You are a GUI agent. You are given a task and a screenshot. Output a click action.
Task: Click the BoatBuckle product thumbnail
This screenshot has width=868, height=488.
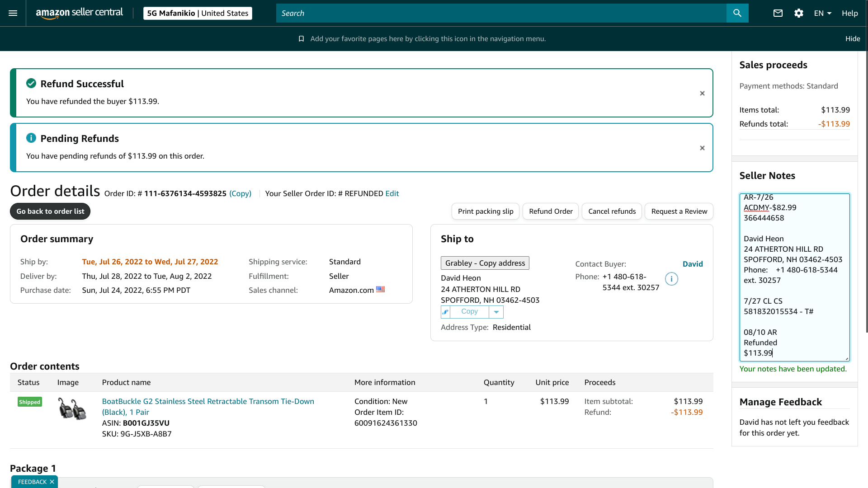tap(72, 408)
